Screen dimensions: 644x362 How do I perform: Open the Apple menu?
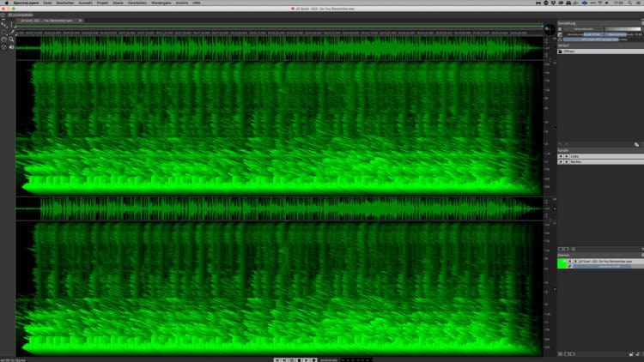pyautogui.click(x=6, y=3)
